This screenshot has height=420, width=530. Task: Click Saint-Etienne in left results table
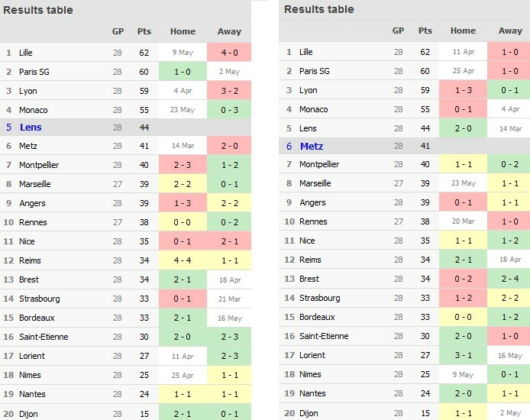point(44,337)
